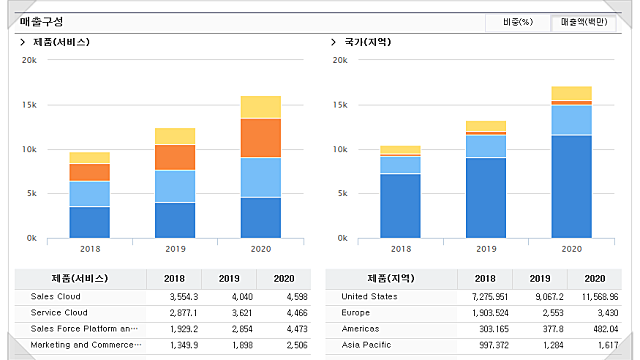The height and width of the screenshot is (360, 640).
Task: Click the 2019 column header in product table
Action: (x=229, y=279)
